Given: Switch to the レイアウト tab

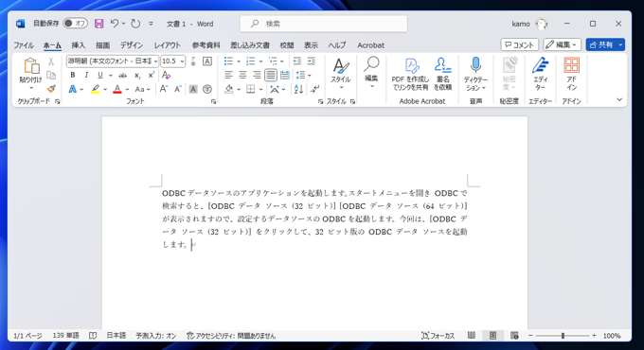Looking at the screenshot, I should tap(168, 45).
